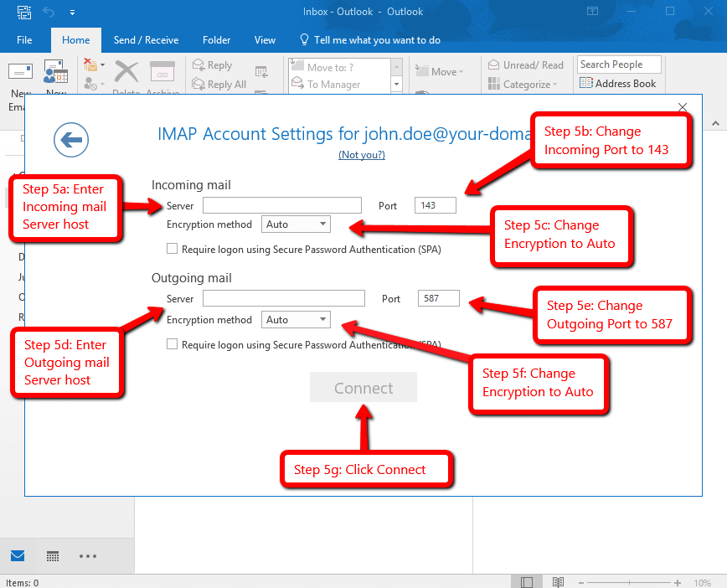The image size is (727, 588).
Task: Click the Outgoing mail Server field
Action: point(284,298)
